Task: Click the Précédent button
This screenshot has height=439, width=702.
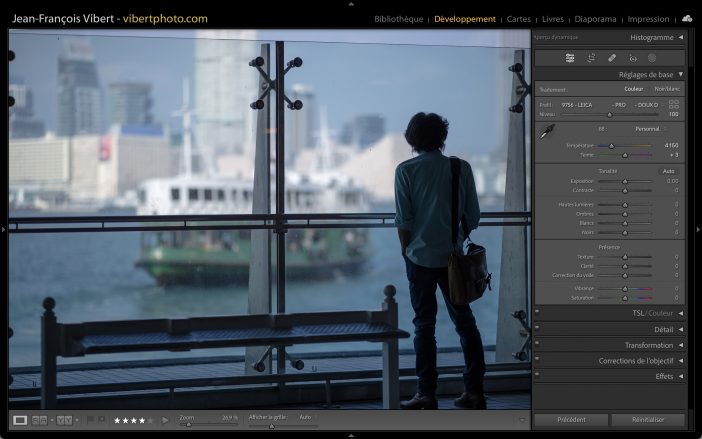Action: (571, 420)
